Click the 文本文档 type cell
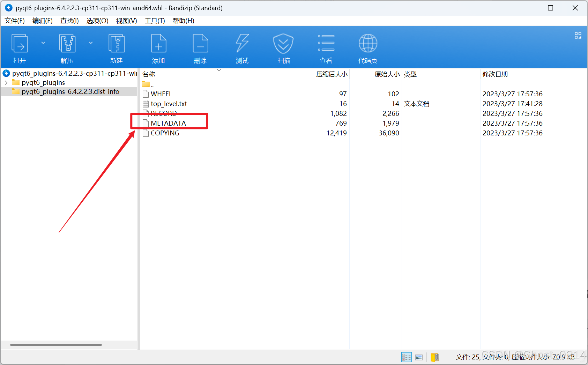The image size is (588, 365). 417,104
